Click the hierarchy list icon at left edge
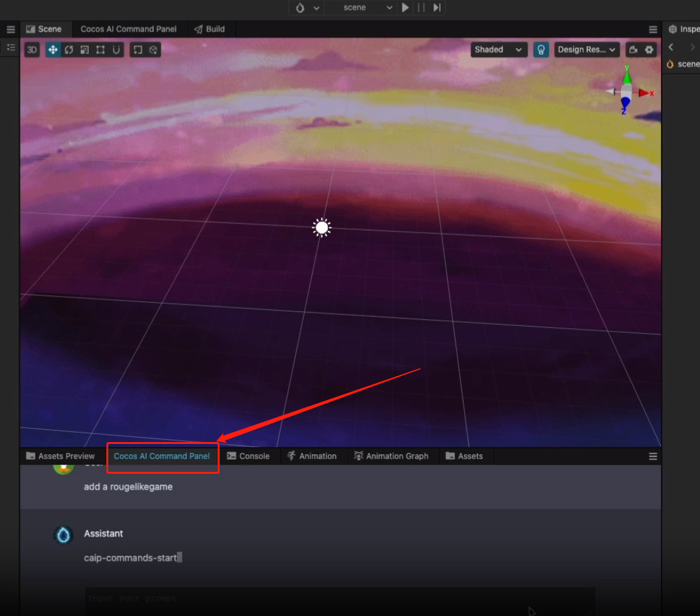Viewport: 700px width, 616px height. [x=11, y=47]
